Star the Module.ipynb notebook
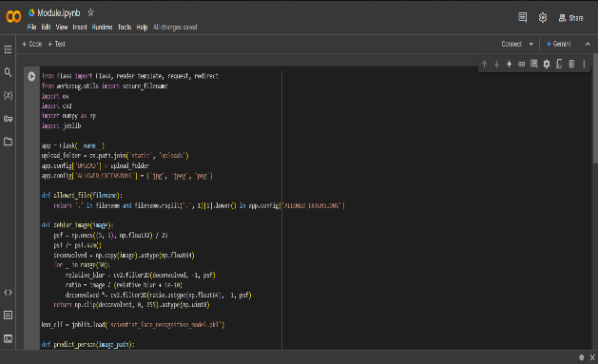Image resolution: width=598 pixels, height=364 pixels. (90, 12)
